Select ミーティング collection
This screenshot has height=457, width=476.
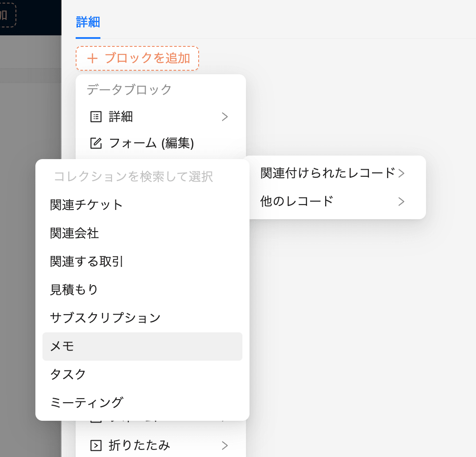point(142,403)
